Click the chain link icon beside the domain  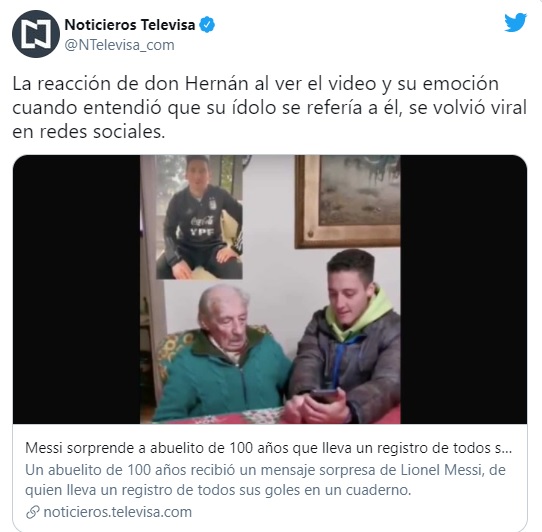tap(32, 512)
